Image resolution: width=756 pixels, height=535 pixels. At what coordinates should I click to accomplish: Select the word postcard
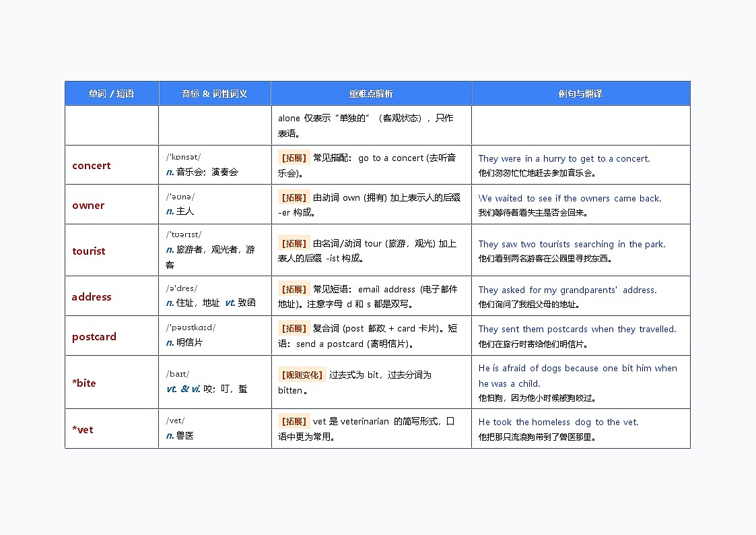coord(94,337)
